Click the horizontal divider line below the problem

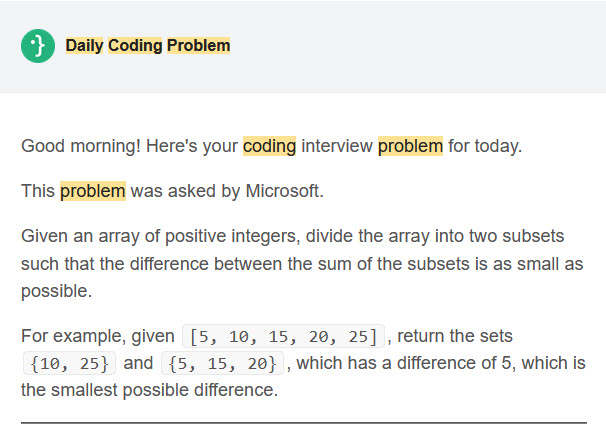pyautogui.click(x=304, y=423)
